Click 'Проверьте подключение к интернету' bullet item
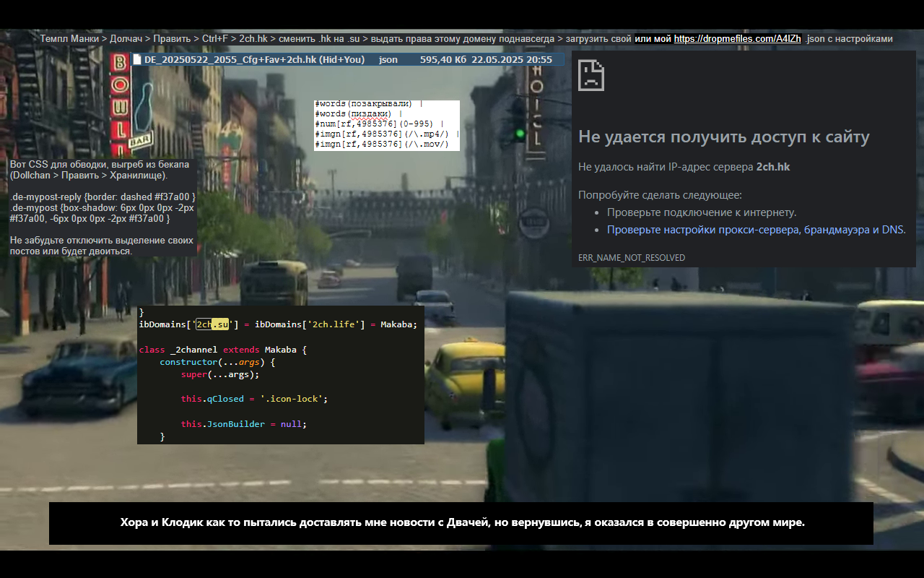 coord(701,212)
